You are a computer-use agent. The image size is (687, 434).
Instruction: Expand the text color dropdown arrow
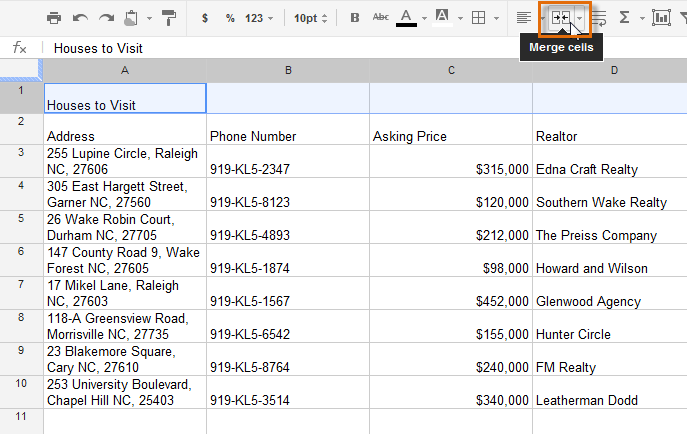tap(424, 18)
